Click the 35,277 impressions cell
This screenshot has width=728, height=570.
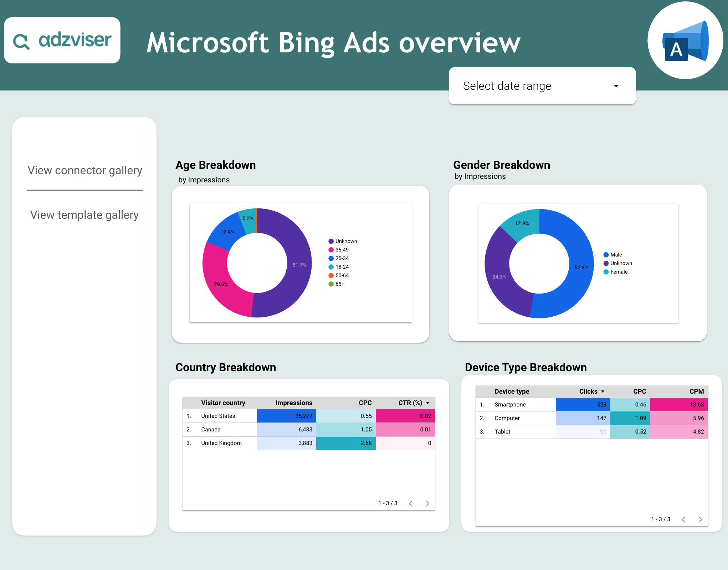click(x=287, y=416)
